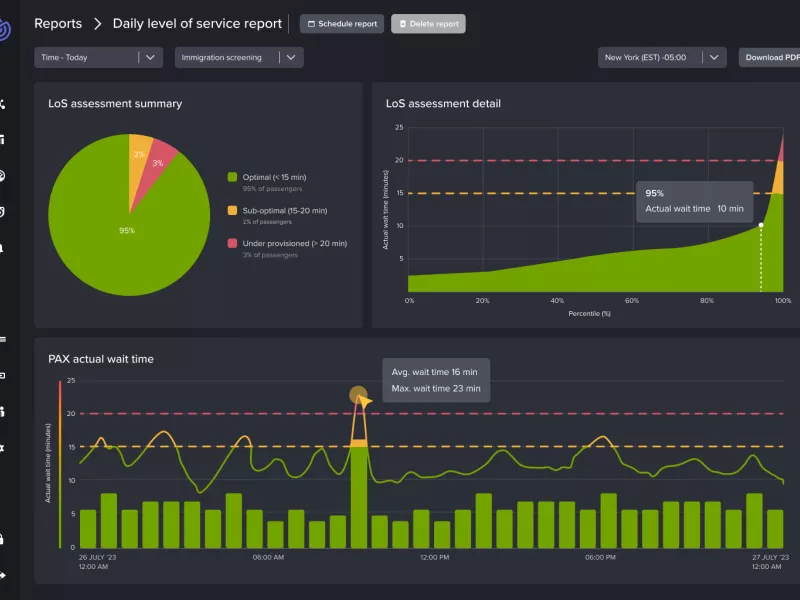Click the Download PDF button

pyautogui.click(x=771, y=58)
